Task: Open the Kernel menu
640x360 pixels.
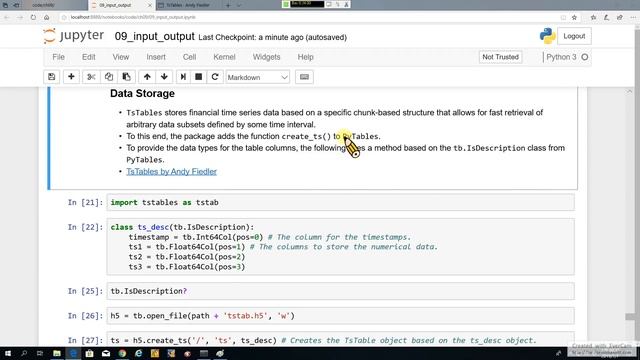Action: point(224,57)
